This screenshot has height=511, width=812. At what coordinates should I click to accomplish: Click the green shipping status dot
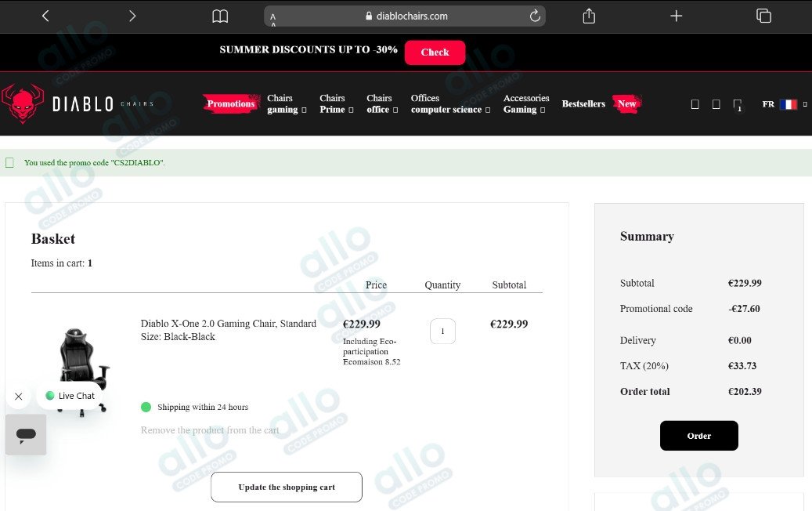coord(146,407)
